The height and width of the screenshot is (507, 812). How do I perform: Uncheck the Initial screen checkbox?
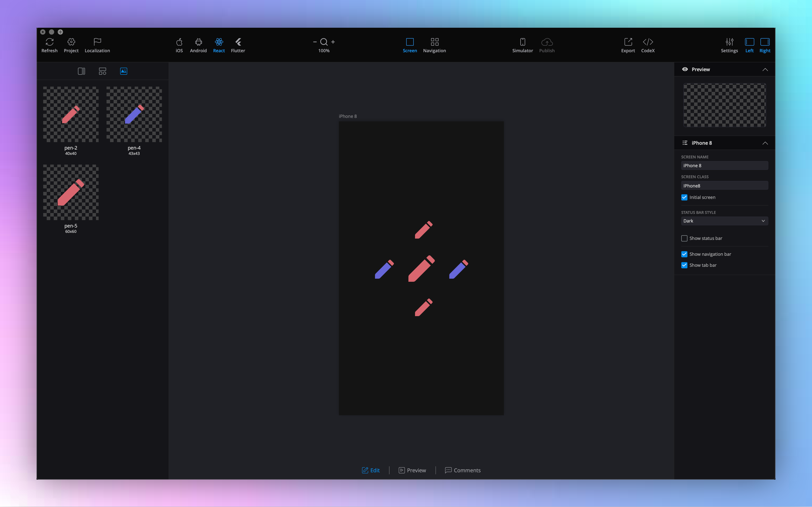(684, 198)
